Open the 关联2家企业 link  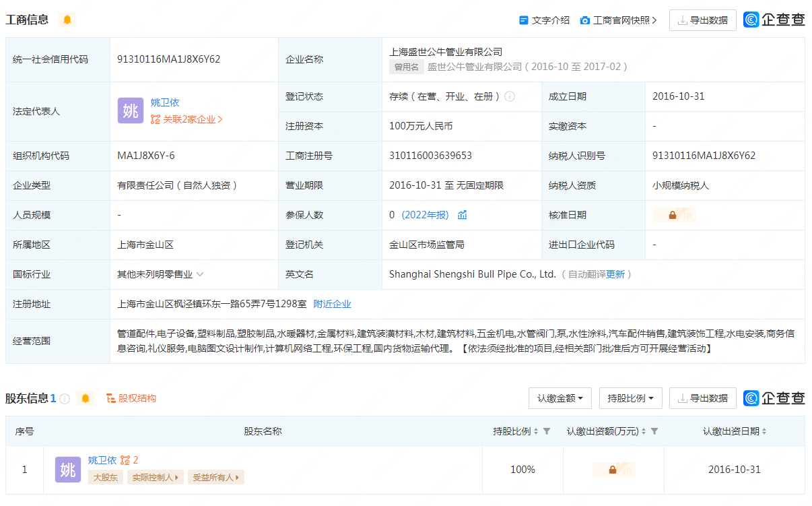[187, 119]
